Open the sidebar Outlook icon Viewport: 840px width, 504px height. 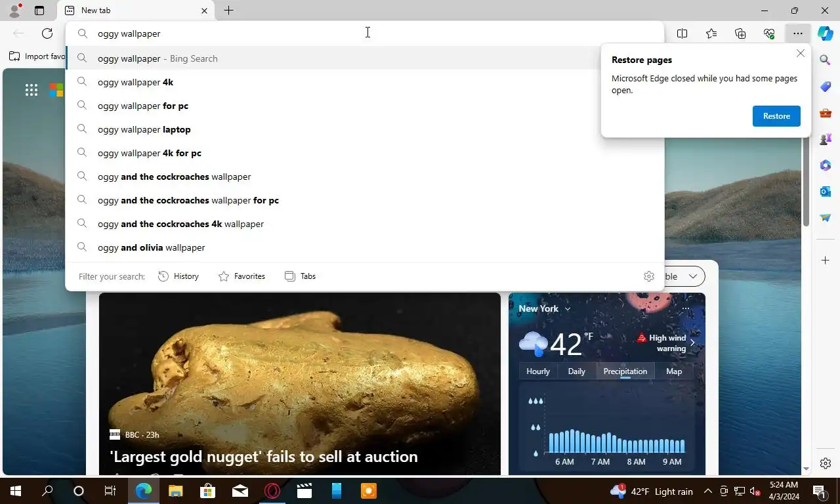pos(826,192)
